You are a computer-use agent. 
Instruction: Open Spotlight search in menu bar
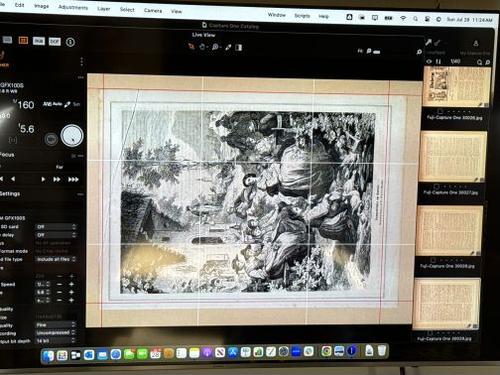coord(415,19)
